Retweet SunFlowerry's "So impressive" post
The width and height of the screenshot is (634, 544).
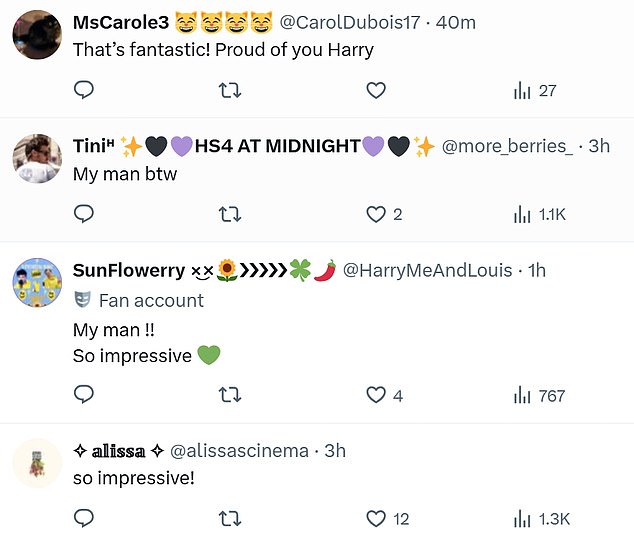tap(229, 395)
